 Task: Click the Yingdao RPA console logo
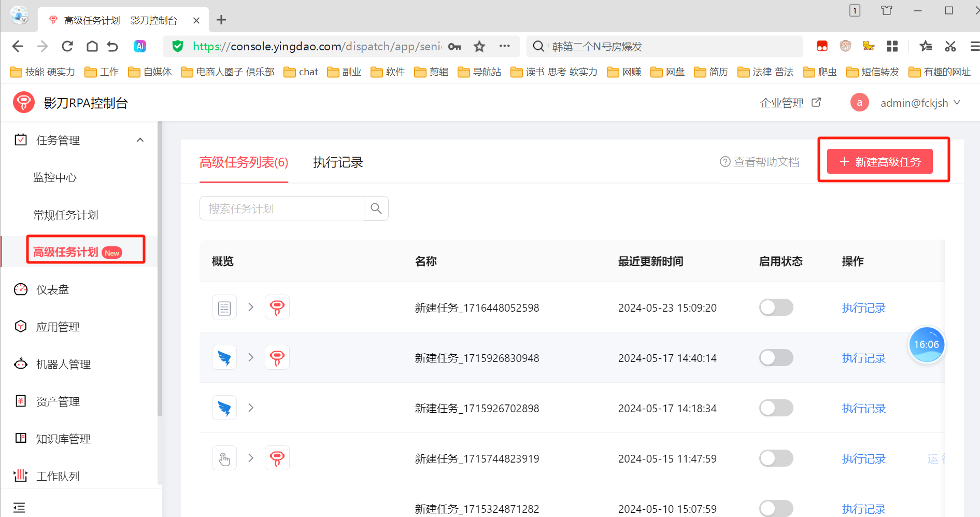[x=24, y=103]
